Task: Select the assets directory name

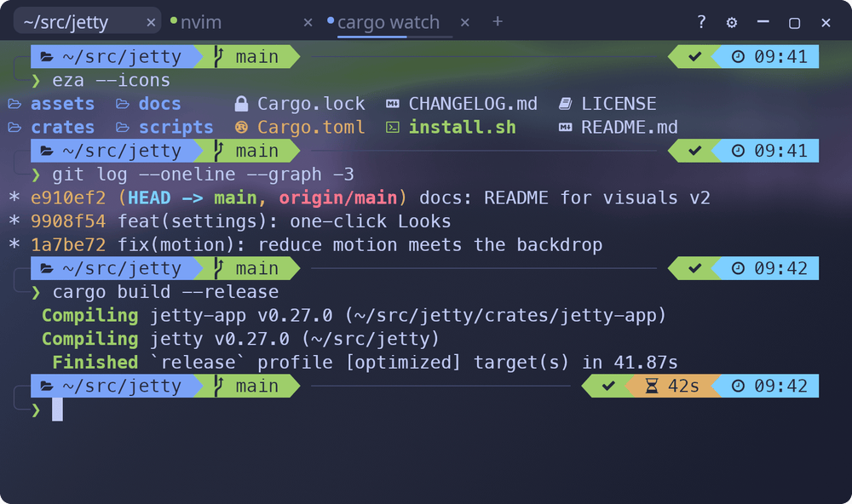Action: pyautogui.click(x=62, y=104)
